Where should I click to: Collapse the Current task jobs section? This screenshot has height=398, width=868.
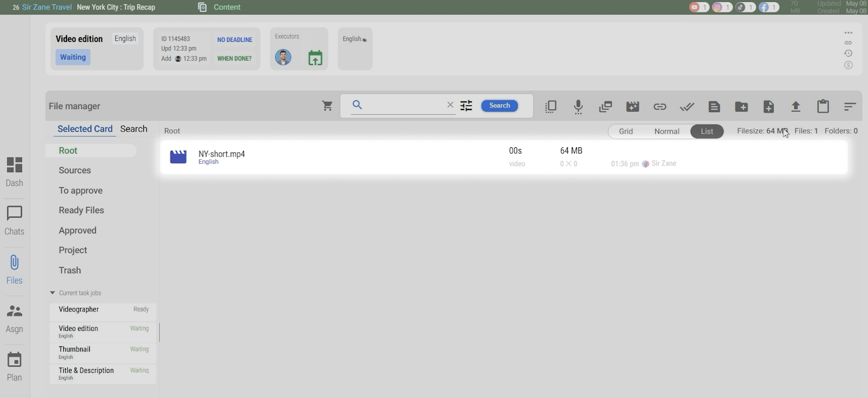pos(53,293)
